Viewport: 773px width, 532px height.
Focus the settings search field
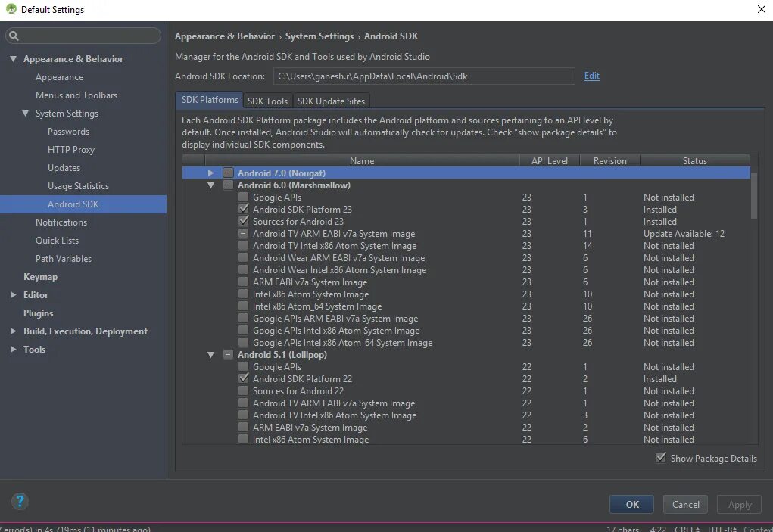83,36
